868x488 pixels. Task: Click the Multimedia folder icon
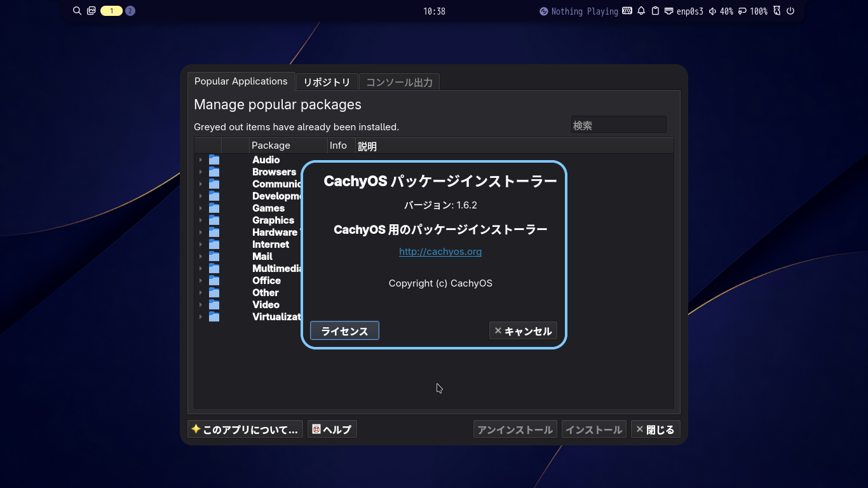point(214,269)
